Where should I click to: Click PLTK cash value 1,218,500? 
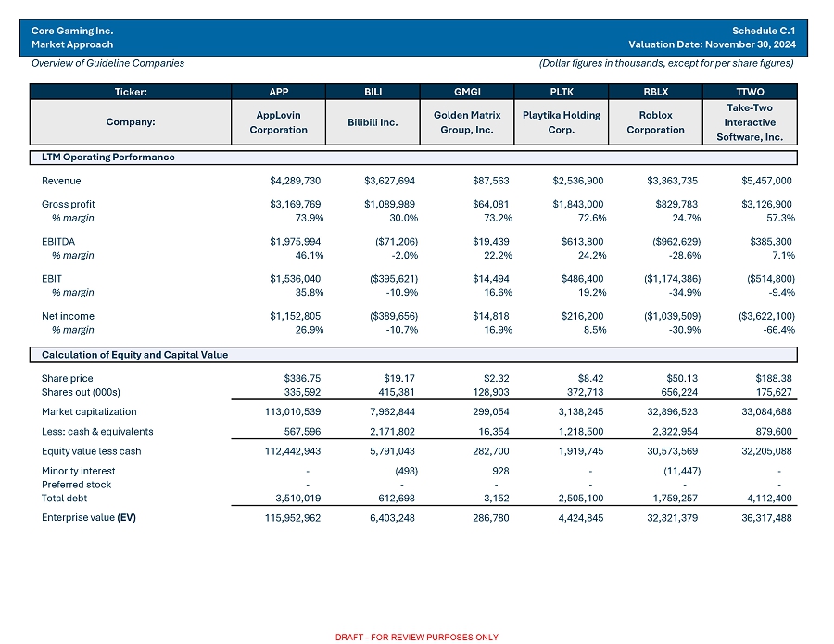pos(581,431)
